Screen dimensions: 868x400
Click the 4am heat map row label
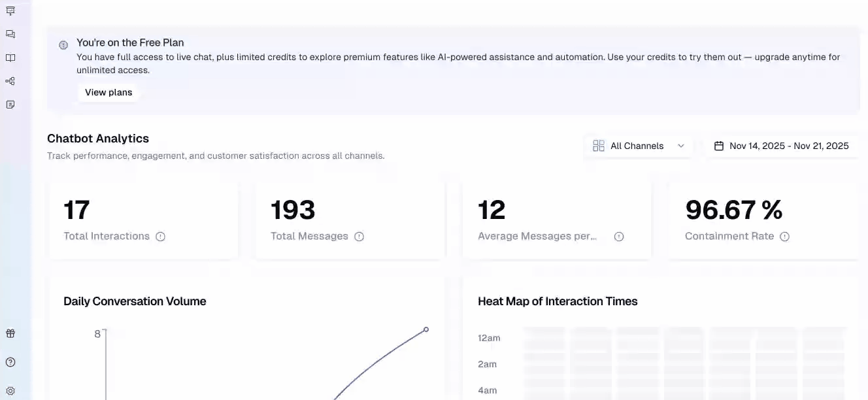click(487, 390)
